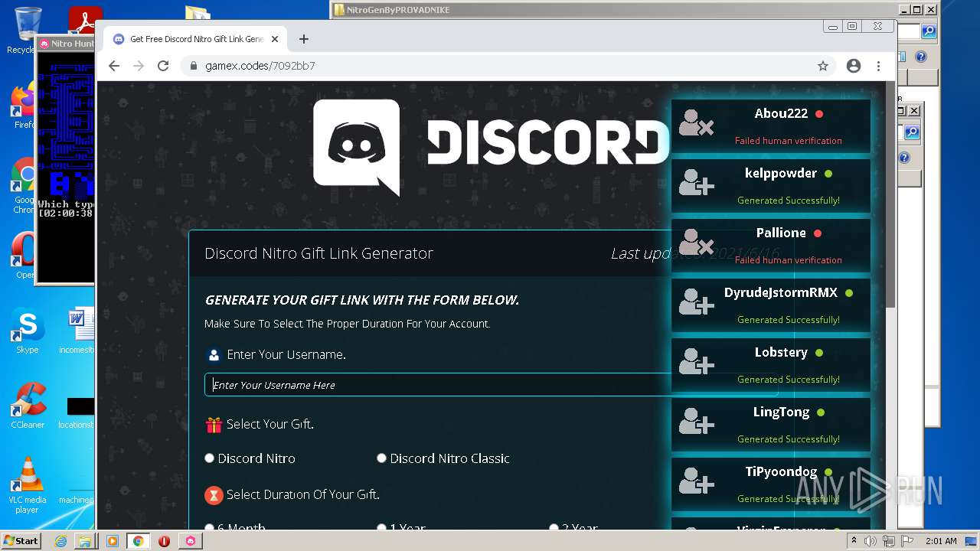Switch to Chrome via its taskbar button
The image size is (980, 551).
pos(138,541)
